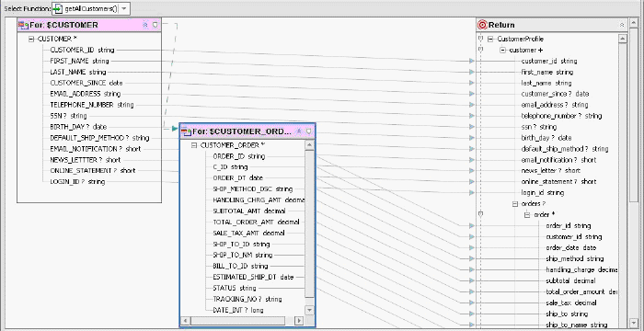Collapse the $CUSTOMER_ORDER node using its chevron icon

point(299,131)
